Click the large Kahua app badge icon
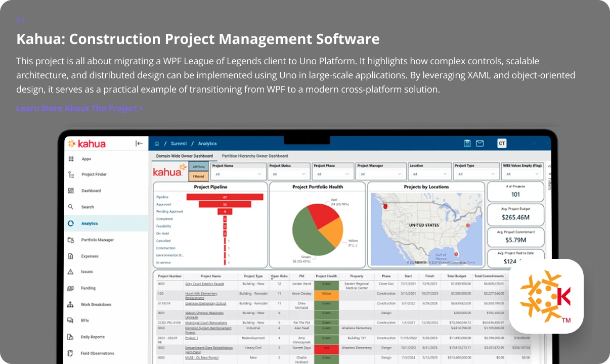 [x=546, y=296]
